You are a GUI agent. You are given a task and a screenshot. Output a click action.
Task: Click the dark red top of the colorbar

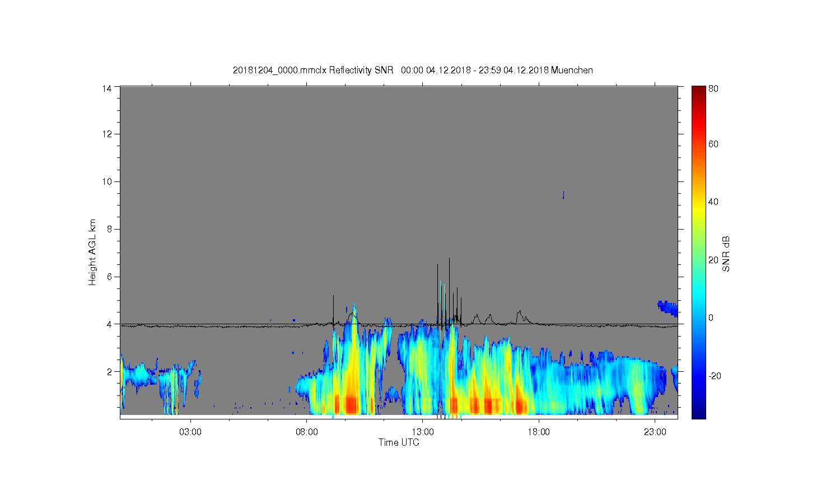point(698,91)
